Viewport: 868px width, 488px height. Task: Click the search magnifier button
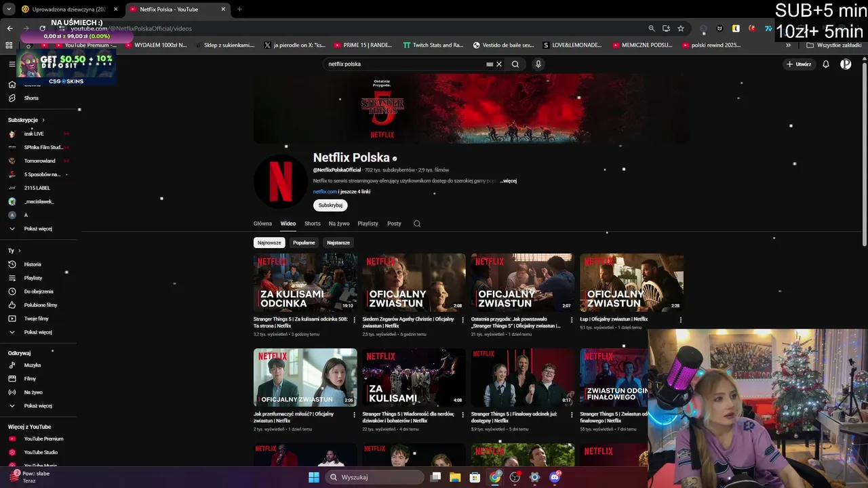pos(515,64)
